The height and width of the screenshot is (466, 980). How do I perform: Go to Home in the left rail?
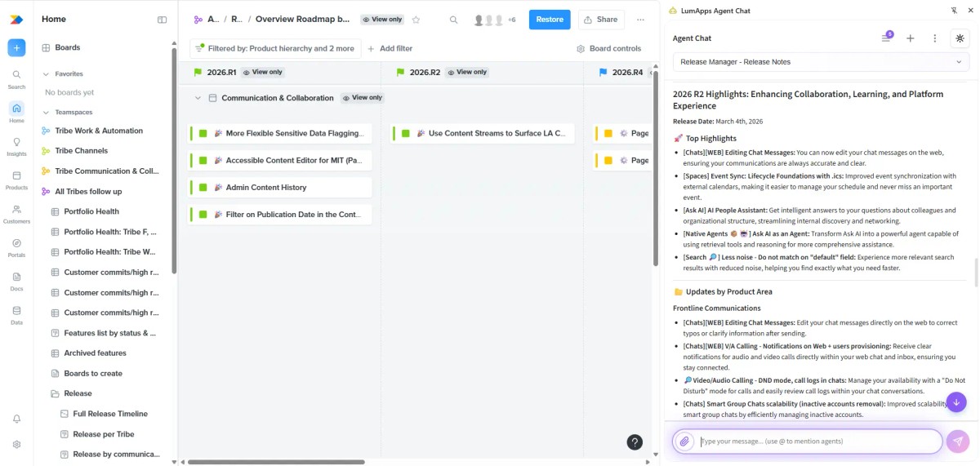[16, 112]
